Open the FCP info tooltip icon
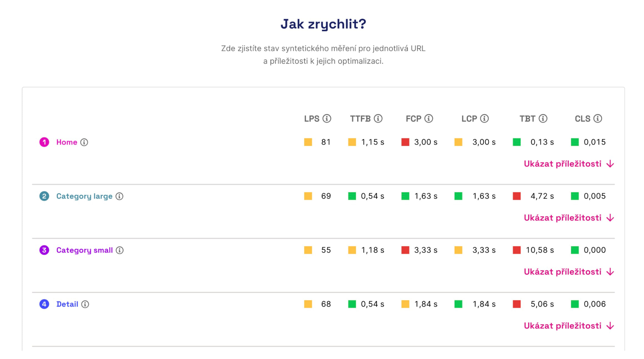The image size is (644, 359). (428, 118)
